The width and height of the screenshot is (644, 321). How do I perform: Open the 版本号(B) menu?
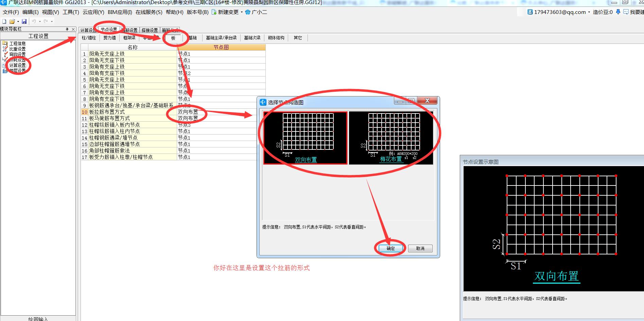[x=198, y=12]
